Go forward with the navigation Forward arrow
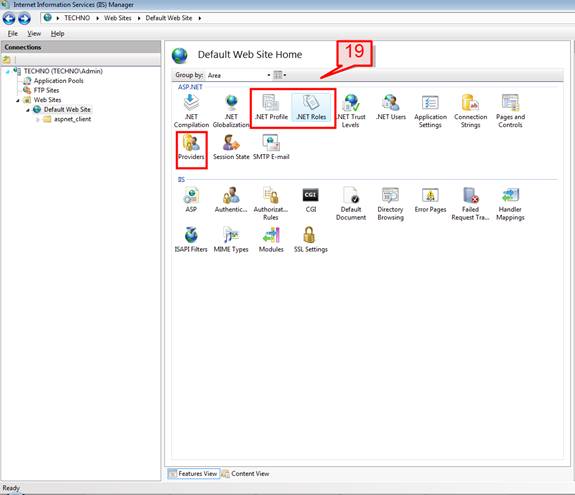The image size is (575, 495). [x=24, y=18]
